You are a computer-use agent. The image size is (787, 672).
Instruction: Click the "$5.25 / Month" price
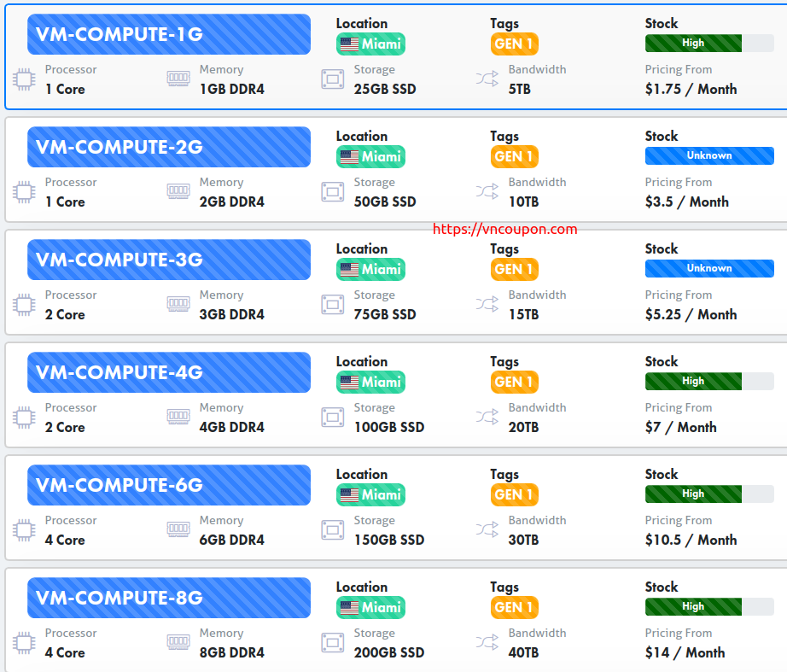[x=691, y=314]
